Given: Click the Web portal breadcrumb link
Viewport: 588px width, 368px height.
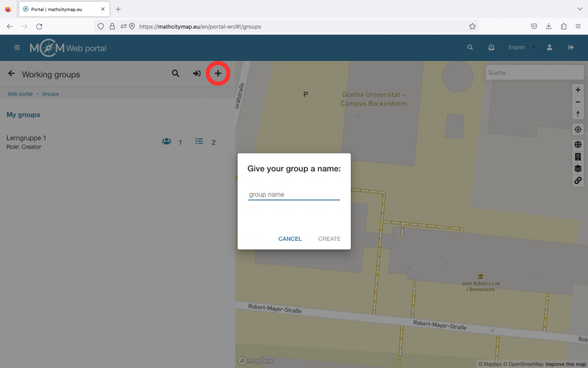Looking at the screenshot, I should [20, 94].
